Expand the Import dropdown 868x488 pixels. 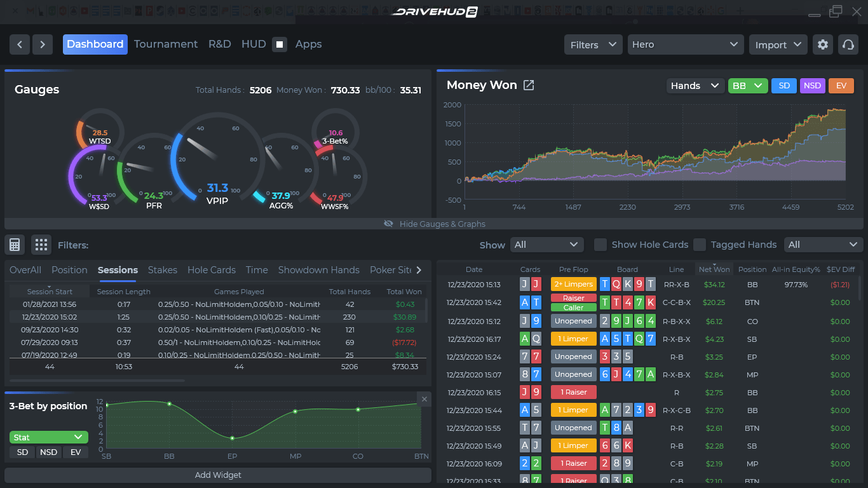[778, 44]
